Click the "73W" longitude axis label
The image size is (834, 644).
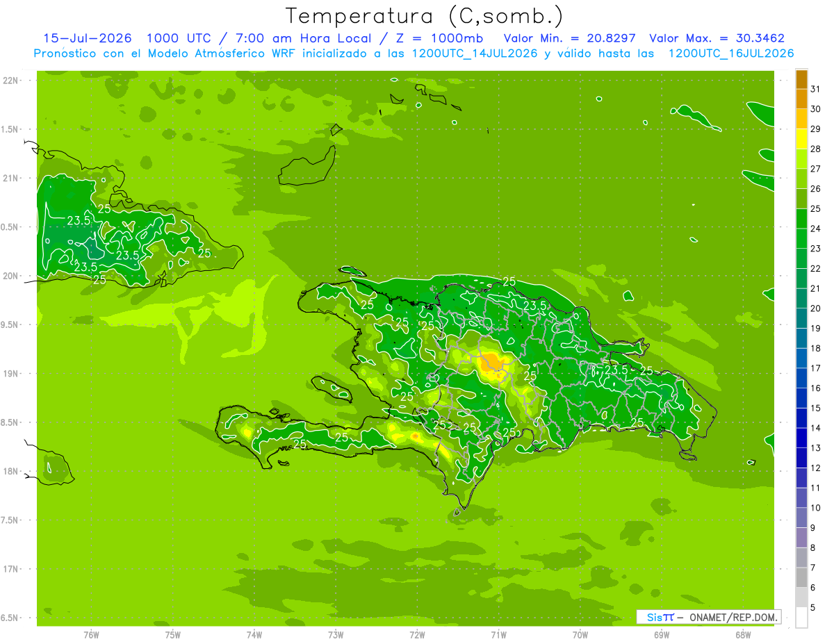(336, 635)
